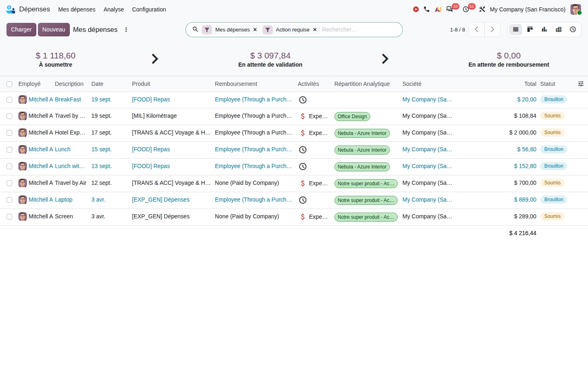This screenshot has width=588, height=368.
Task: Open the user avatar menu
Action: click(576, 9)
